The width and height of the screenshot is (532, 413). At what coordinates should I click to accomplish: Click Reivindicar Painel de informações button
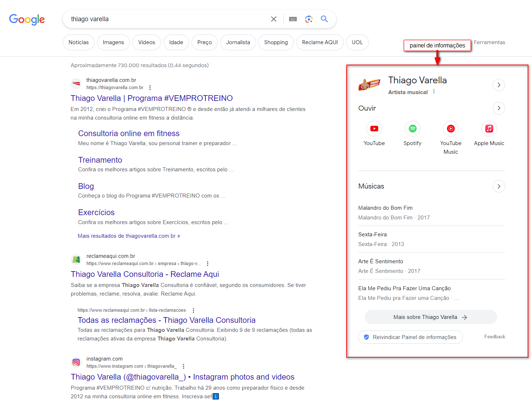(x=410, y=337)
